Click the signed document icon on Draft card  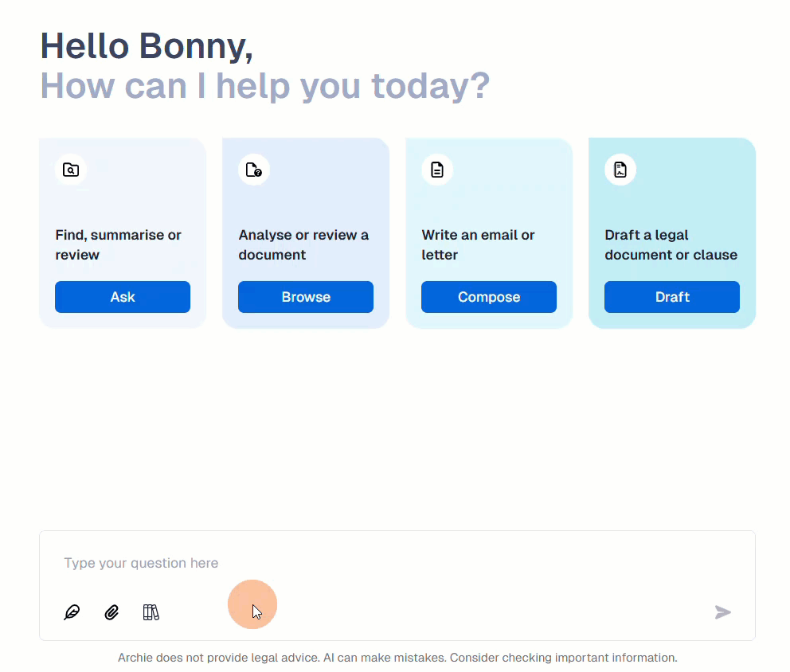coord(620,170)
